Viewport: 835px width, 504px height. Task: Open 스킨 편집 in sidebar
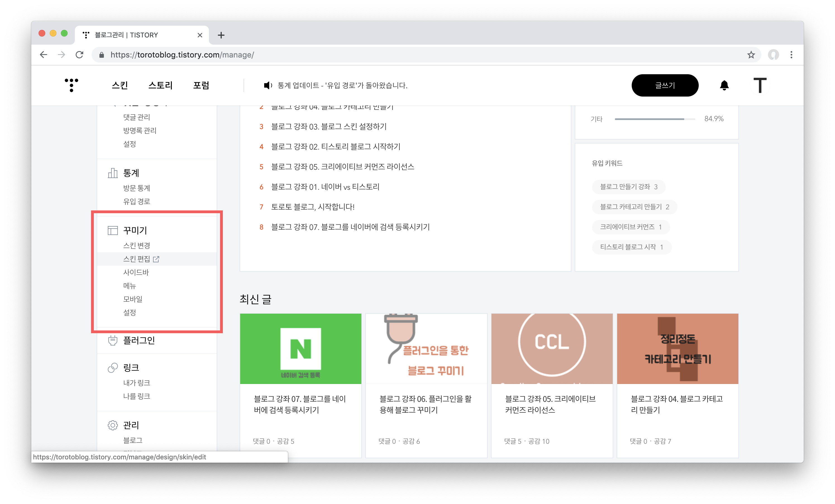click(137, 259)
